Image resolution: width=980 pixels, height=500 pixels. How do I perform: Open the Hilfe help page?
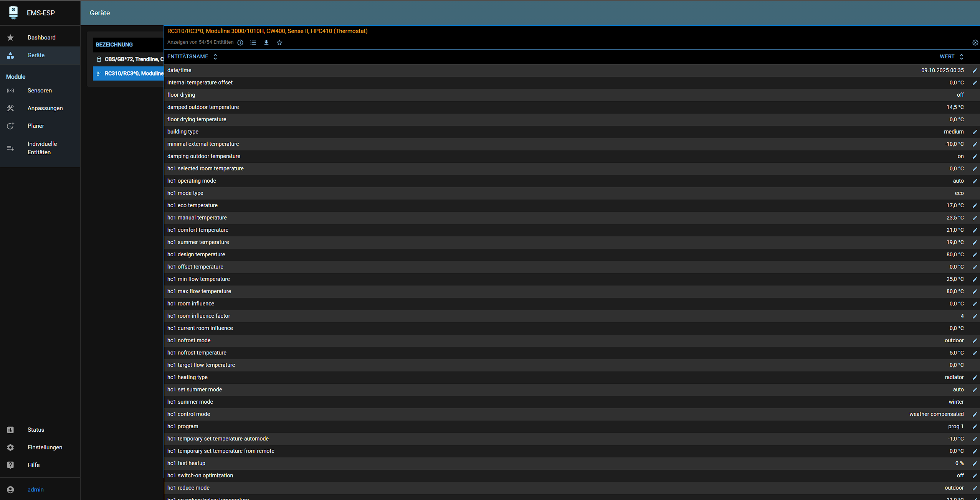coord(40,465)
